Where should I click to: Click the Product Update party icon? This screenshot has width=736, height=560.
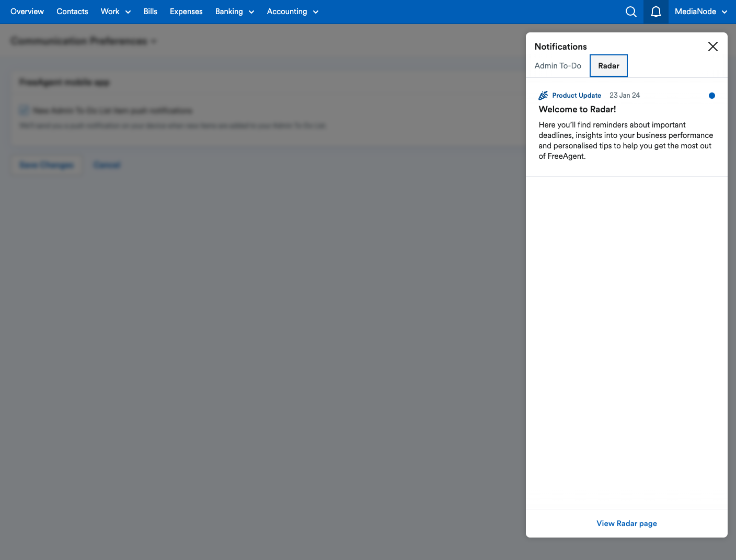coord(543,96)
